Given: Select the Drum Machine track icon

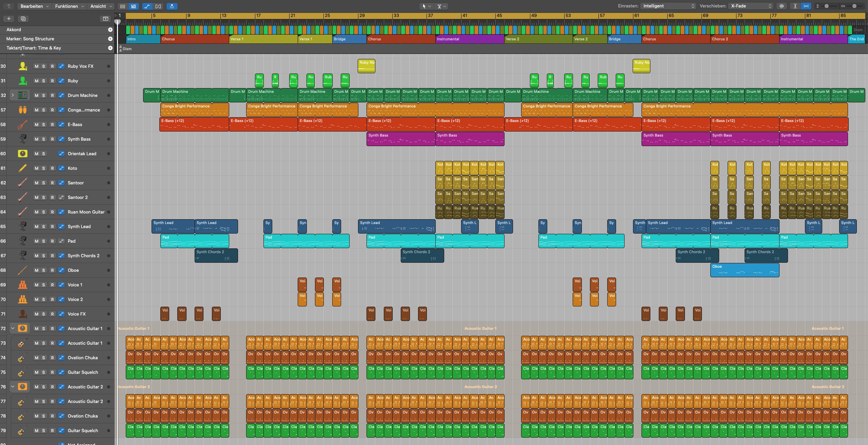Looking at the screenshot, I should pyautogui.click(x=23, y=96).
